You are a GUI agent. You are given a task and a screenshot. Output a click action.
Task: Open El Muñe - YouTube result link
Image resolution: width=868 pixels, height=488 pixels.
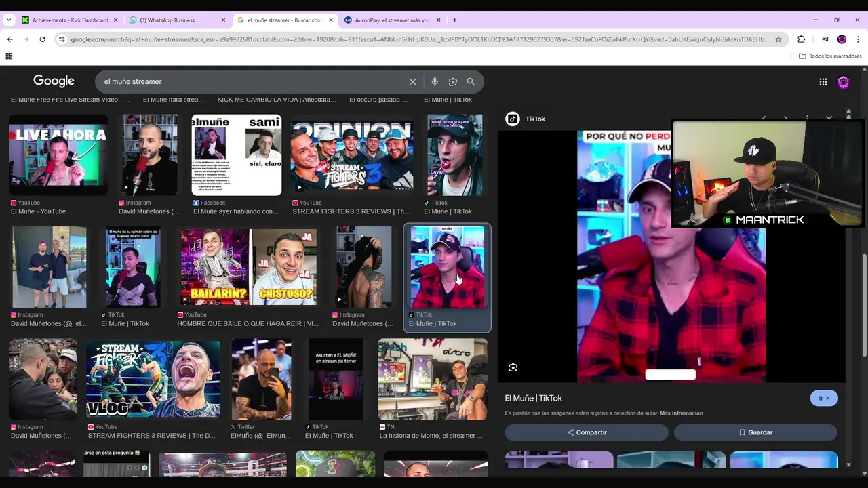pos(38,211)
